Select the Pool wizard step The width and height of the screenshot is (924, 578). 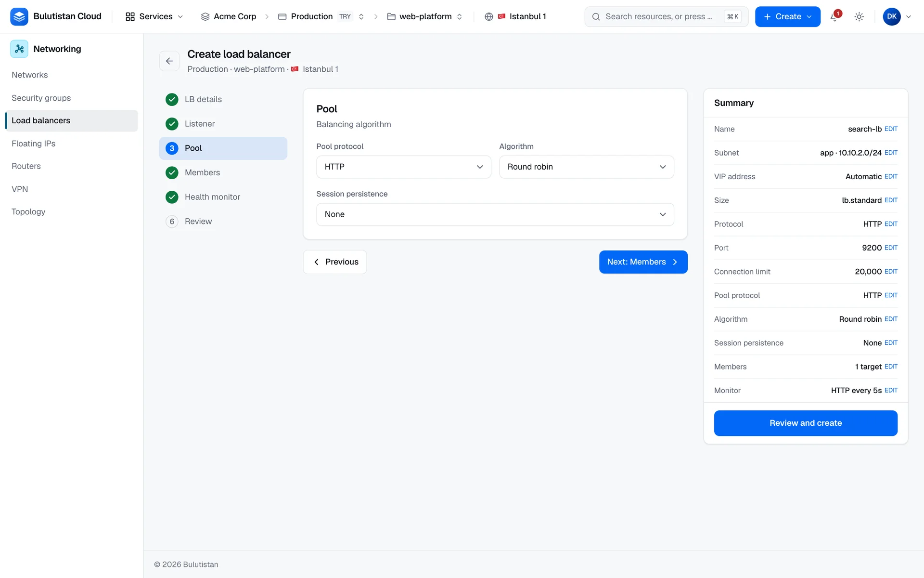(x=223, y=148)
